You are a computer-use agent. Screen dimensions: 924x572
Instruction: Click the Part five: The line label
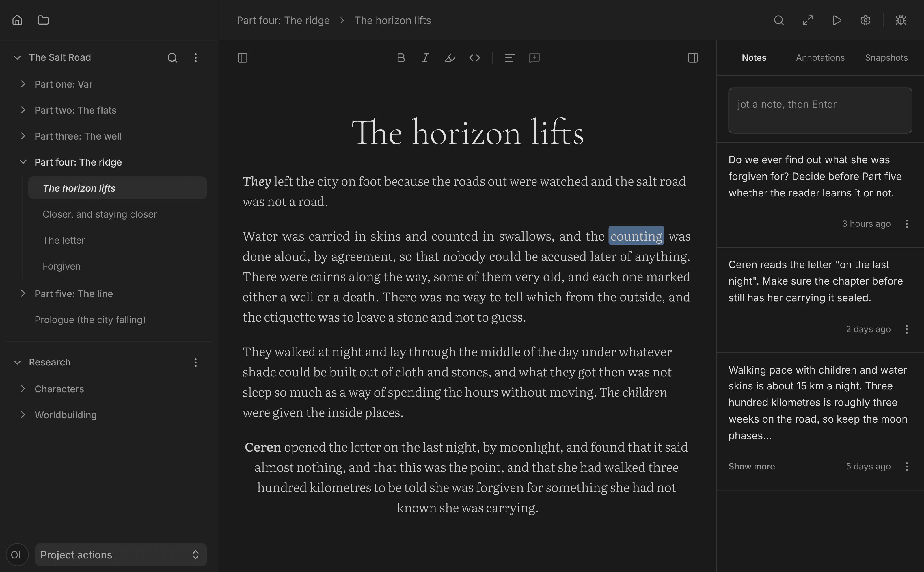tap(74, 294)
